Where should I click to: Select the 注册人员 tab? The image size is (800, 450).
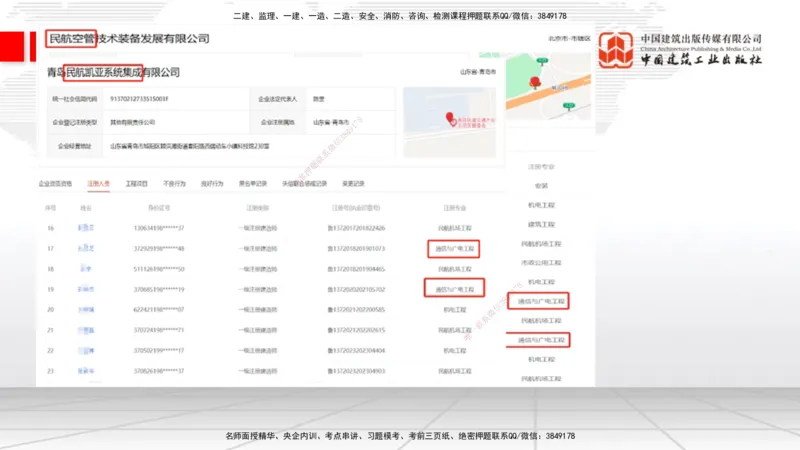(98, 184)
